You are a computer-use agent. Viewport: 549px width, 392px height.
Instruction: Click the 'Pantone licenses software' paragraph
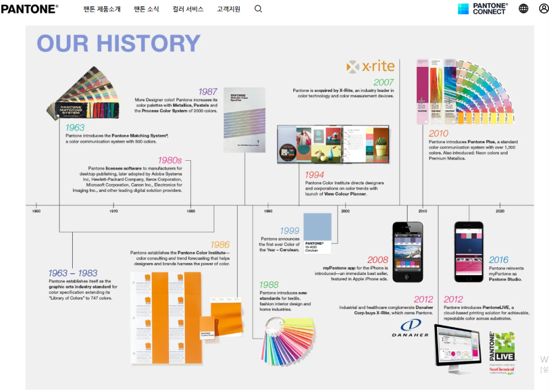(127, 179)
